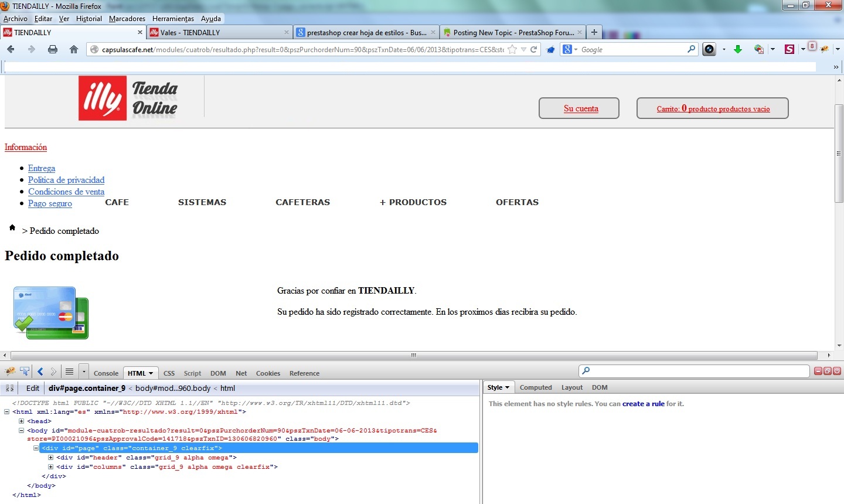The width and height of the screenshot is (844, 504).
Task: Open the Marcadores menu
Action: click(x=127, y=19)
